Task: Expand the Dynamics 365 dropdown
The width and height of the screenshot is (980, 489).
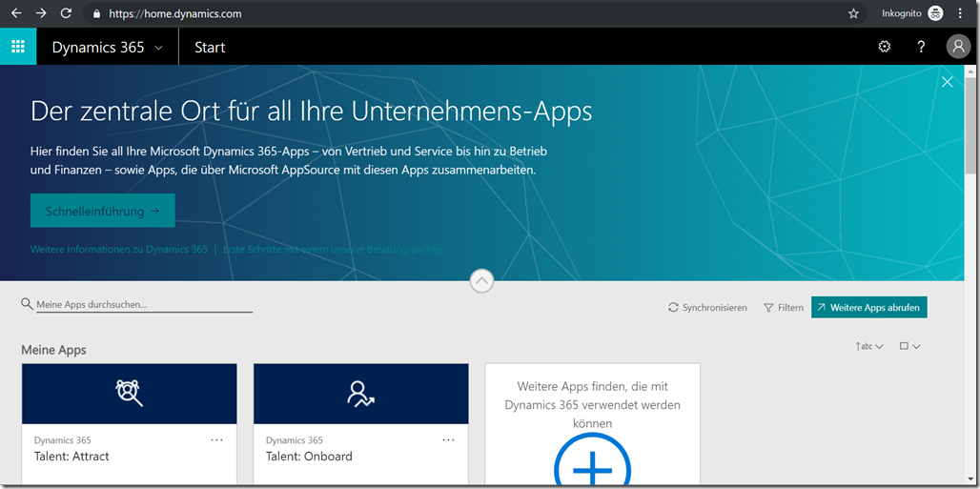Action: pyautogui.click(x=158, y=48)
